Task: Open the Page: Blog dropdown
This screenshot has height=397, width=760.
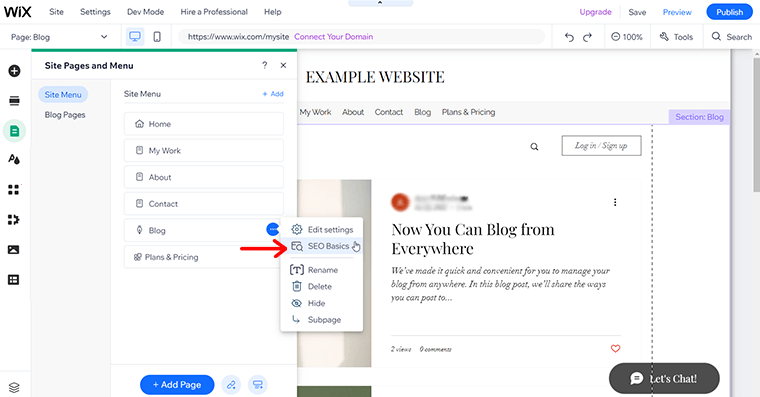Action: [x=59, y=37]
